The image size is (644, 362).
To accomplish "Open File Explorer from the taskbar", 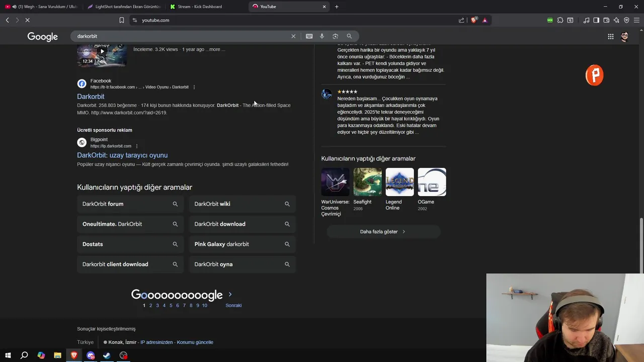I will 57,355.
